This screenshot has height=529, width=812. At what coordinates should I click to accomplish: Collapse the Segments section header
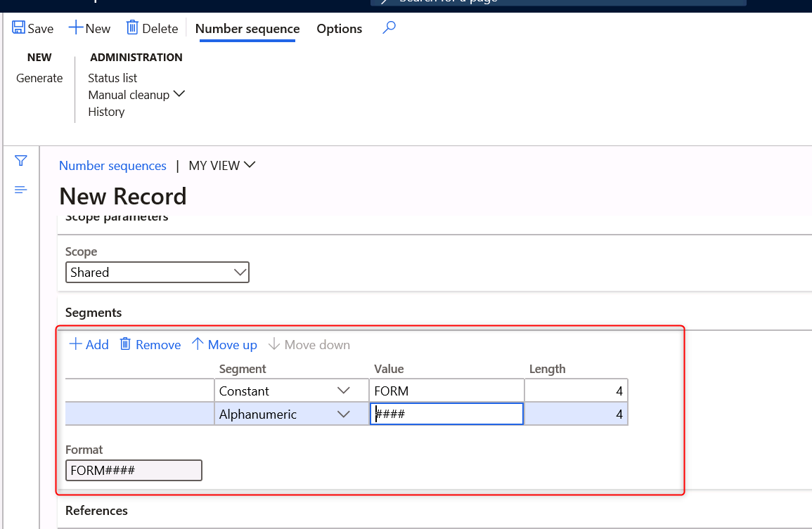tap(94, 313)
